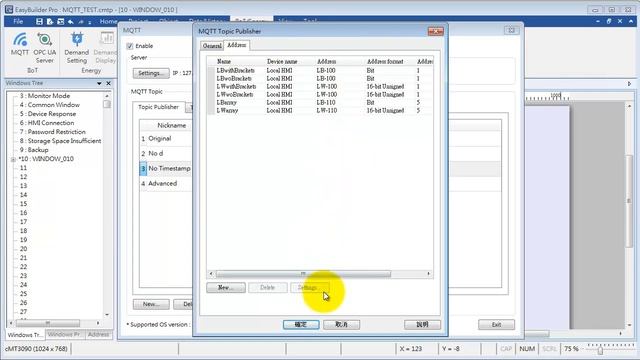Select 4 : Common Window in tree
640x360 pixels.
50,105
